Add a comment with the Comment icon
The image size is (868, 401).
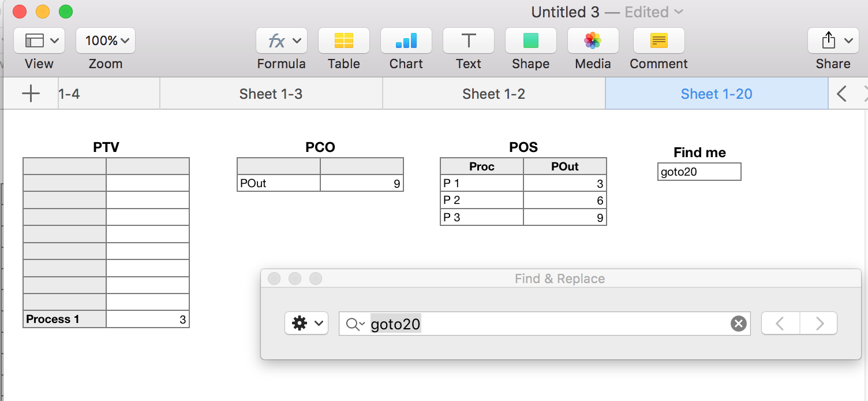click(659, 41)
